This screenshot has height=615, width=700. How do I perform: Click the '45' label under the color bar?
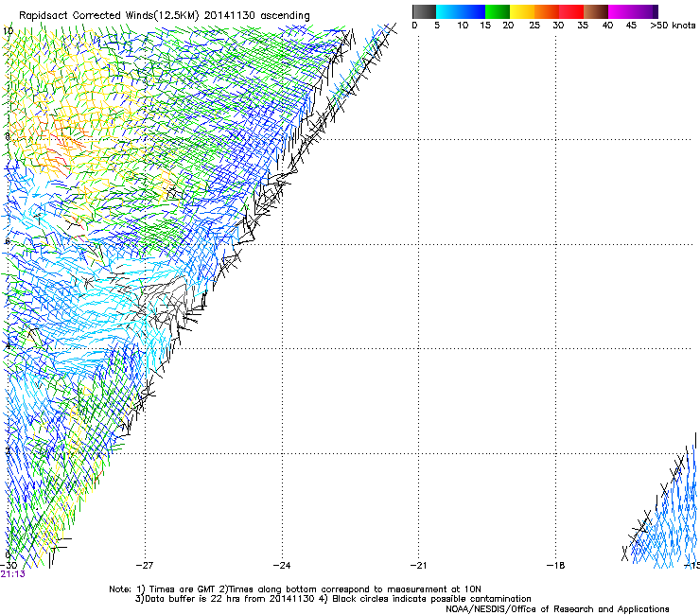click(x=631, y=26)
